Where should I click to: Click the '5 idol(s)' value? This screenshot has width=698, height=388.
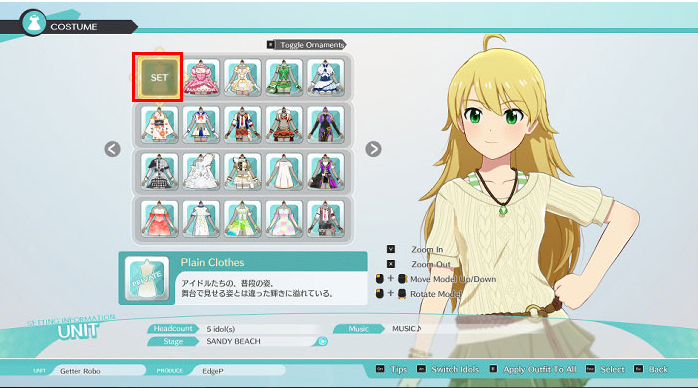(x=221, y=329)
